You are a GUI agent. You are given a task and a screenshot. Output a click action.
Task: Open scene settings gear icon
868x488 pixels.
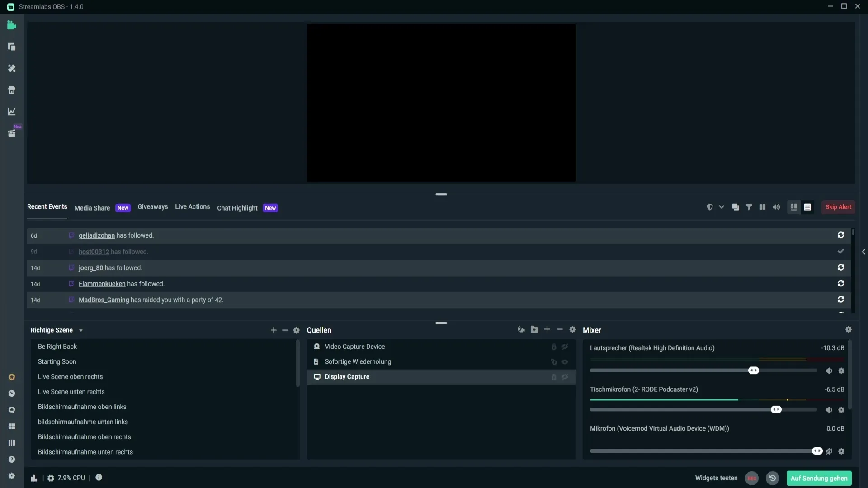click(x=297, y=330)
